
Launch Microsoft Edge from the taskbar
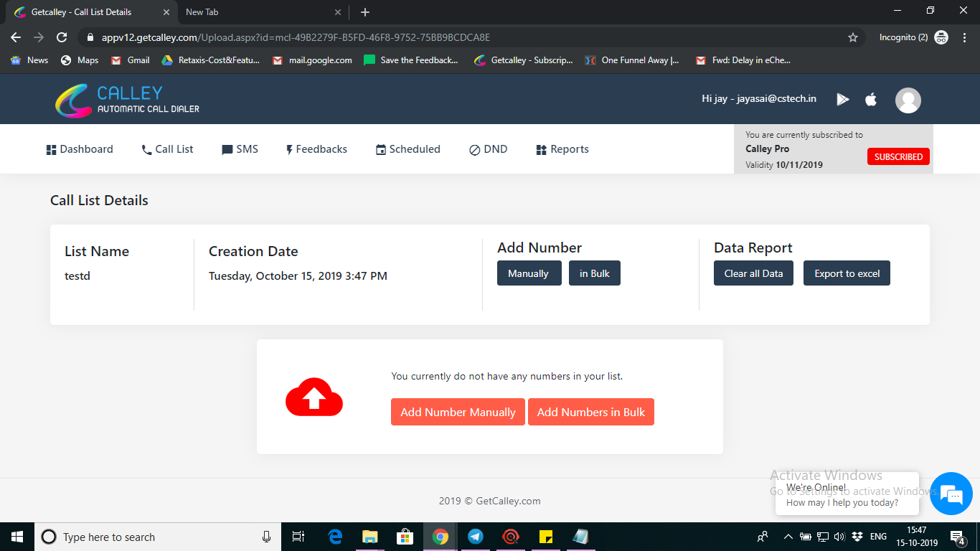coord(335,537)
